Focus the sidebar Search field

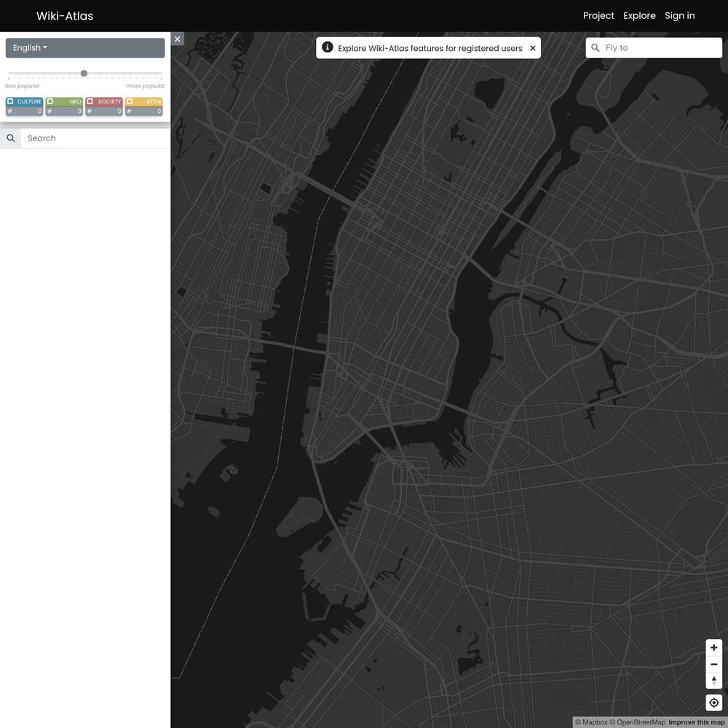pos(95,138)
